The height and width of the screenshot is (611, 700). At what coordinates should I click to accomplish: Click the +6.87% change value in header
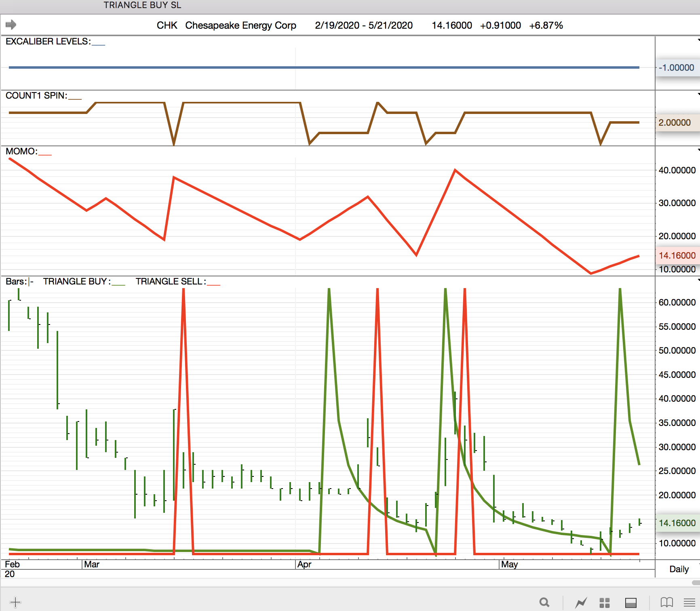point(546,25)
